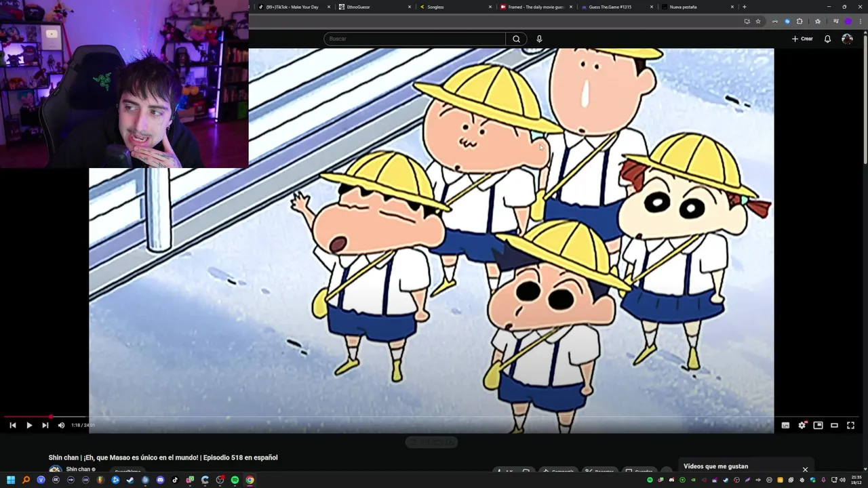The width and height of the screenshot is (868, 488).
Task: Click the Videos que me gustan heading
Action: 715,466
